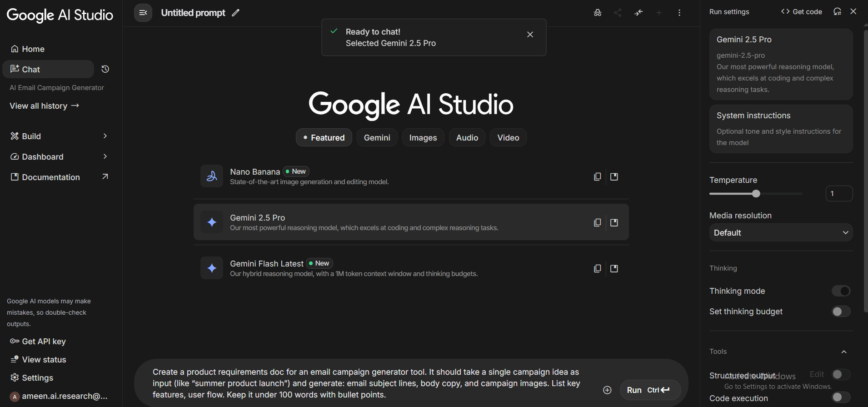Open the three-dot more options menu
Screen dimensions: 868x407
click(679, 13)
